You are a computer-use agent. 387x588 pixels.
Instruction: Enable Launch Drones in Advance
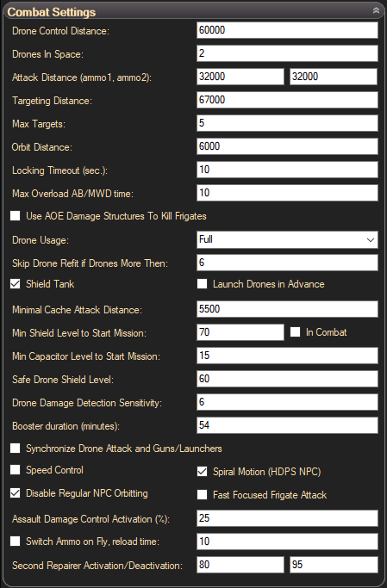tap(202, 284)
